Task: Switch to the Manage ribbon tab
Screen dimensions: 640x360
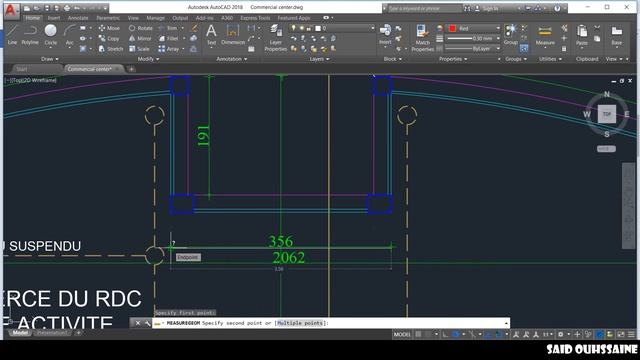Action: click(156, 18)
